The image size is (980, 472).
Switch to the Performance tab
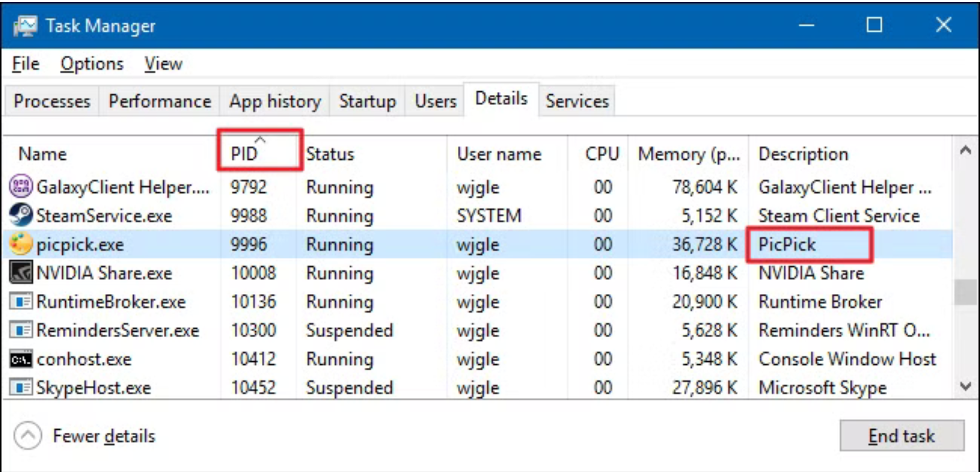coord(160,101)
